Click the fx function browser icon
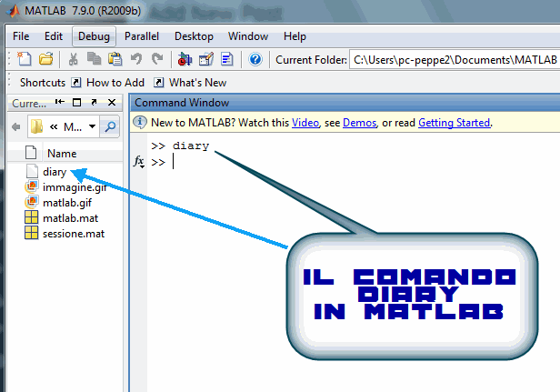The image size is (560, 392). point(138,162)
